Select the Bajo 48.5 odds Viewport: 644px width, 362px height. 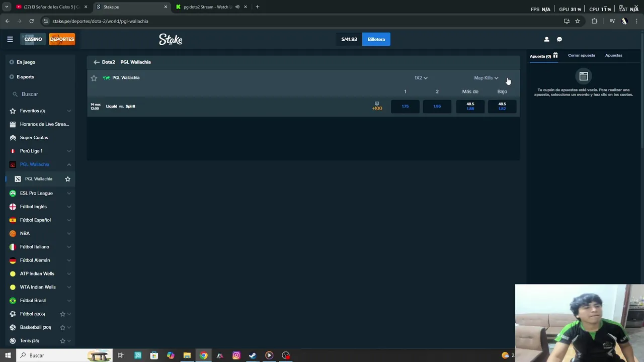502,106
